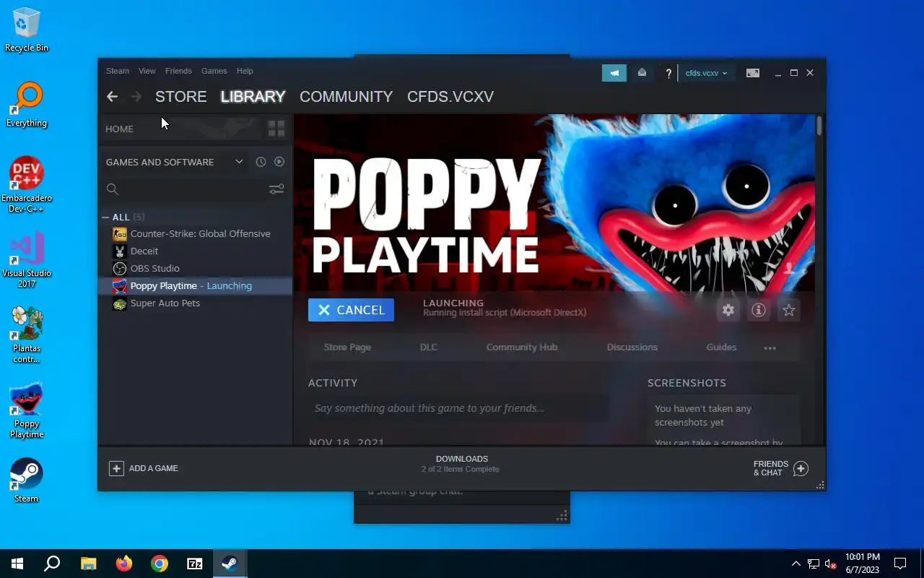This screenshot has height=578, width=924.
Task: Open Poppy Playtime Store Page link
Action: [347, 347]
